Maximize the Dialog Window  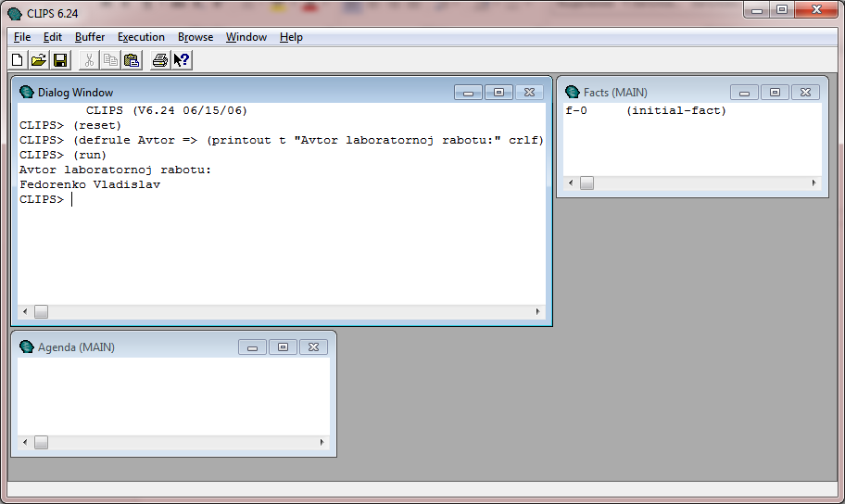[x=499, y=93]
